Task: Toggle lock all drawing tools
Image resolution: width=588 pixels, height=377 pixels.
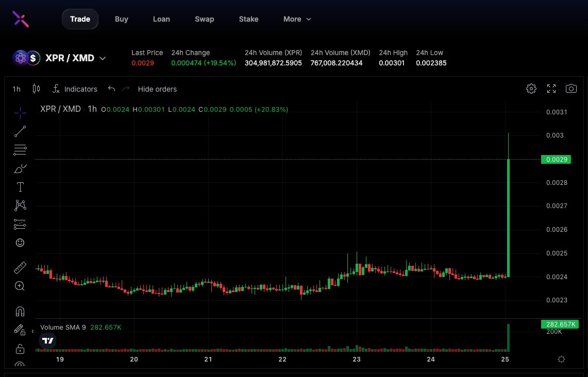Action: click(x=20, y=349)
